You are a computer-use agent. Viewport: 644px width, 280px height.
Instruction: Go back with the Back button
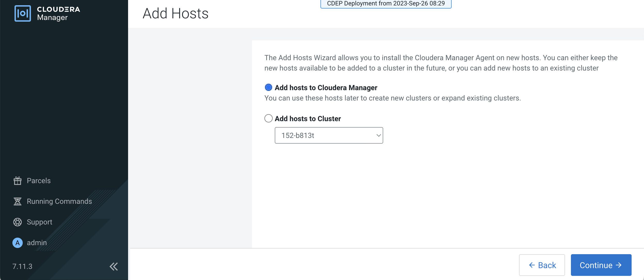coord(542,265)
